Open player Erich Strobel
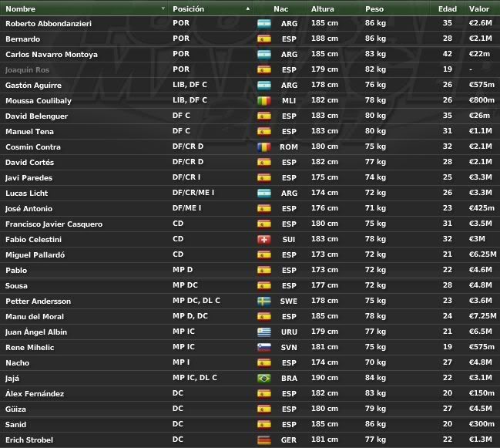The height and width of the screenshot is (448, 500). pos(29,440)
